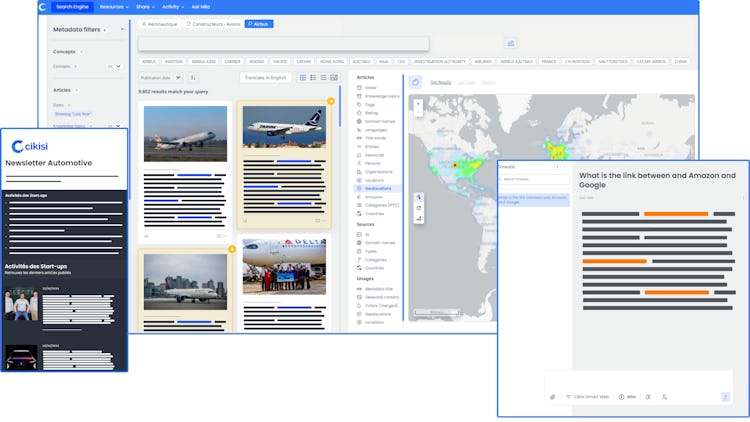Open Top Results tab above map
This screenshot has height=422, width=750.
click(x=441, y=83)
